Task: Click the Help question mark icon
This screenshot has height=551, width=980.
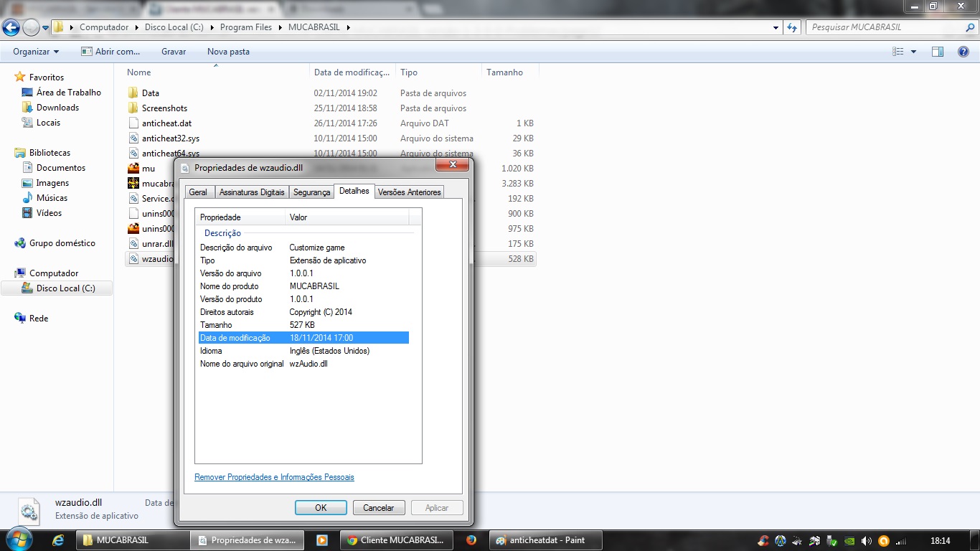Action: (963, 52)
